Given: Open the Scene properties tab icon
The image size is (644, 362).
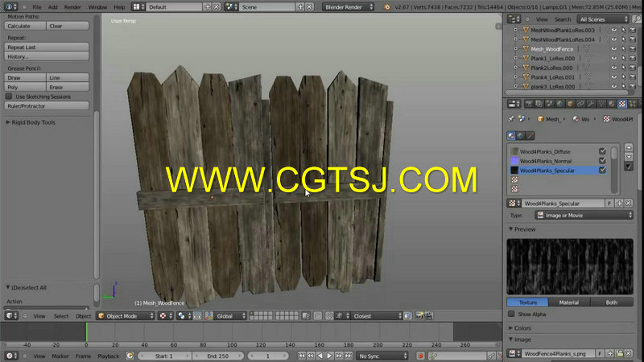Looking at the screenshot, I should pyautogui.click(x=549, y=104).
